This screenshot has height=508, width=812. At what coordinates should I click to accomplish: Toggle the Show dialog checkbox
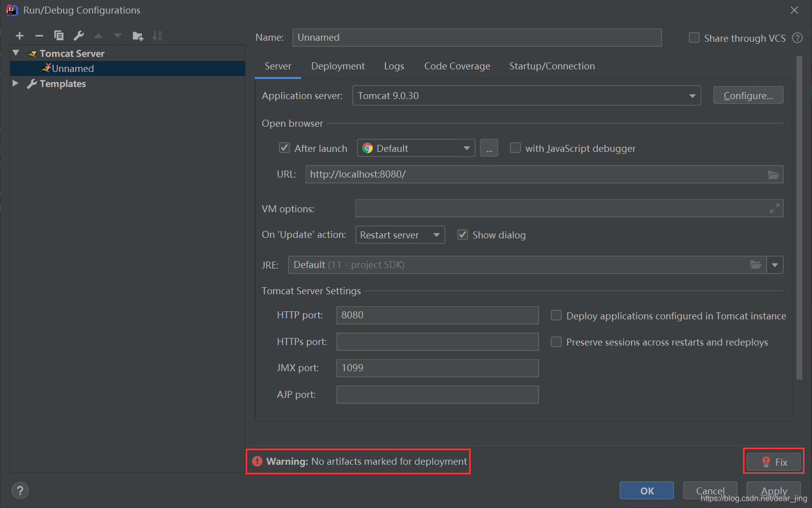(463, 235)
